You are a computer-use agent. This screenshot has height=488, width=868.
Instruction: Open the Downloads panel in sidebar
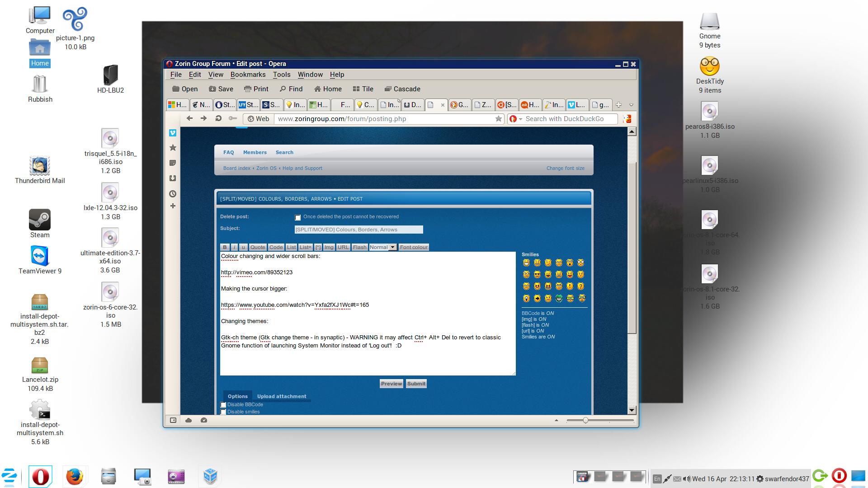click(173, 178)
